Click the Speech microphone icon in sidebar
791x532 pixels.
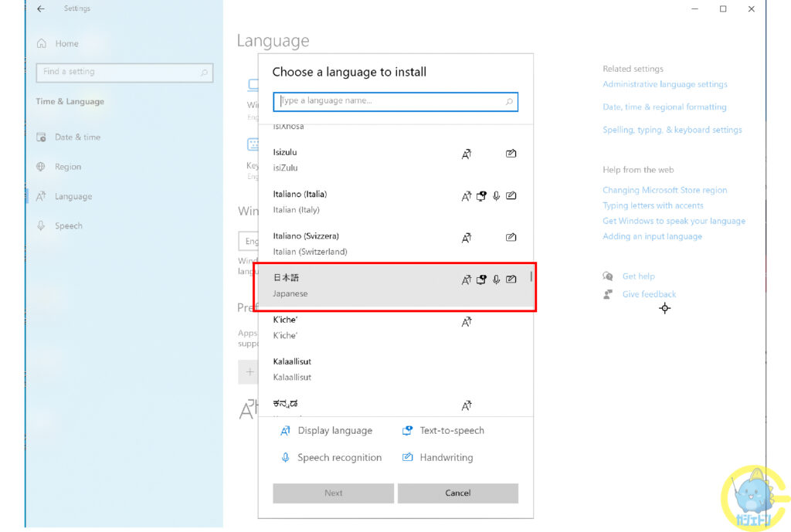(41, 225)
